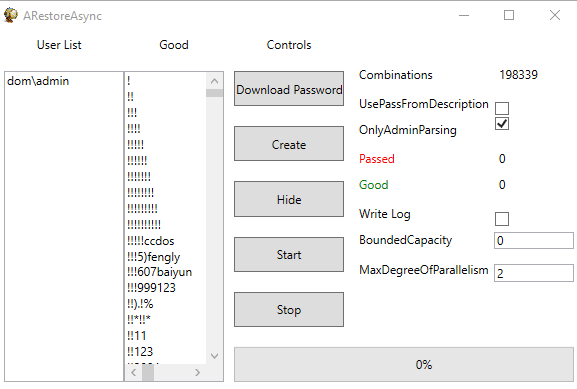The image size is (577, 389).
Task: Click the Download Password button
Action: (x=289, y=89)
